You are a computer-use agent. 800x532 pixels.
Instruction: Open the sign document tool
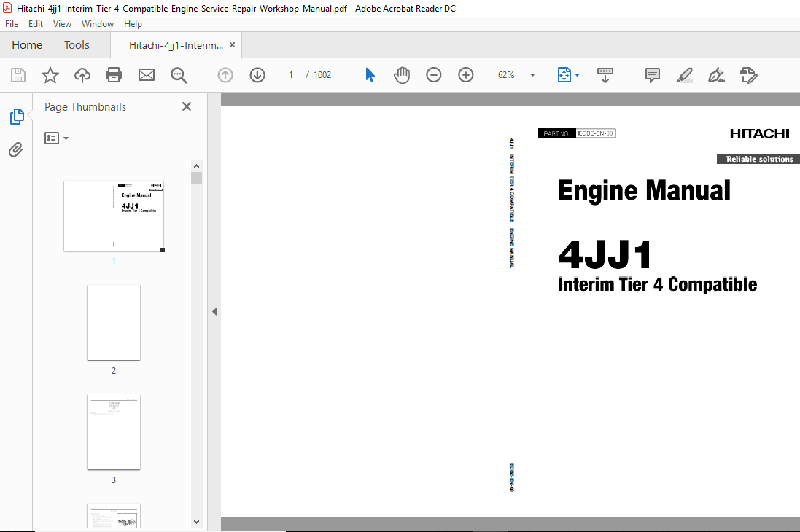click(716, 75)
